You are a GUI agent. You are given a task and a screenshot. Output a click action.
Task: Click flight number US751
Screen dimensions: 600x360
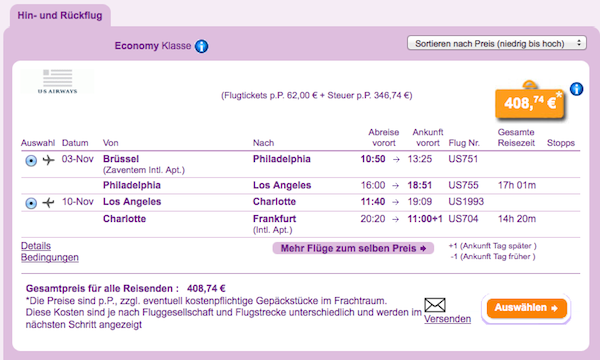click(x=463, y=159)
